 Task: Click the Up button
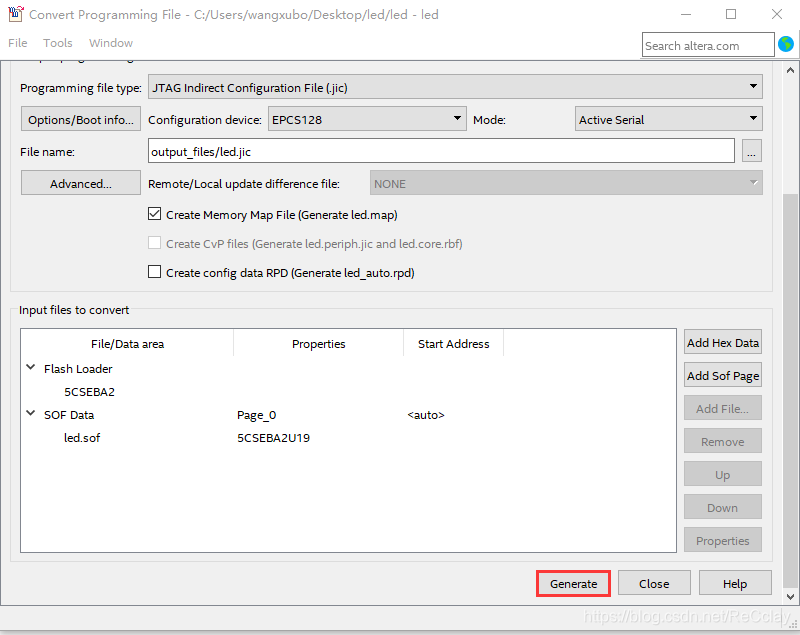722,474
